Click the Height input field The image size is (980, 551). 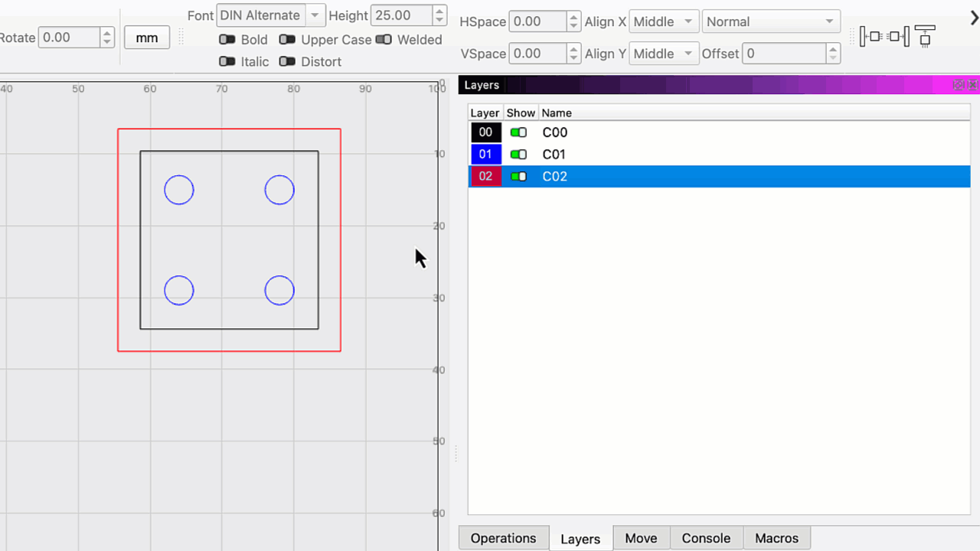400,15
